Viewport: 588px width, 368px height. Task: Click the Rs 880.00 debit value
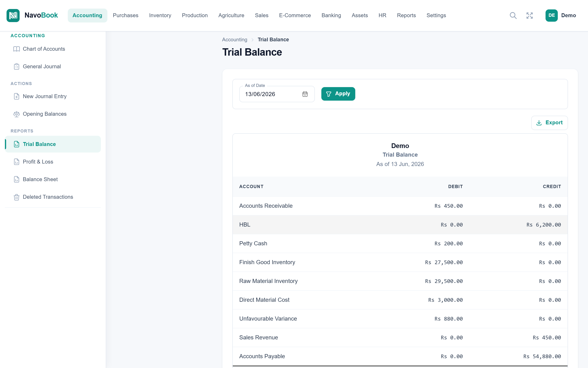(449, 319)
